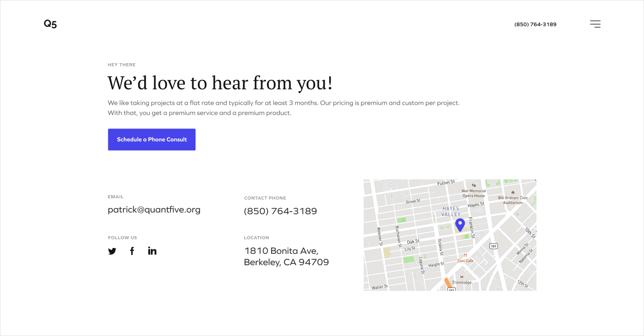
Task: Click the Schedule a Phone Consult button
Action: (151, 139)
